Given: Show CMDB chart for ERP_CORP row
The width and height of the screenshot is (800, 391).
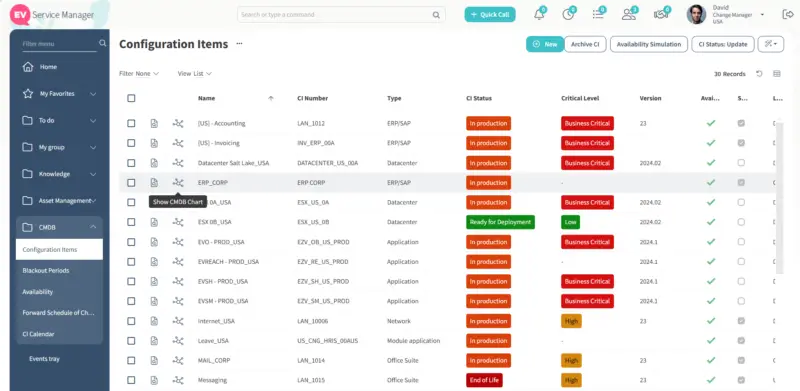Looking at the screenshot, I should (x=178, y=182).
